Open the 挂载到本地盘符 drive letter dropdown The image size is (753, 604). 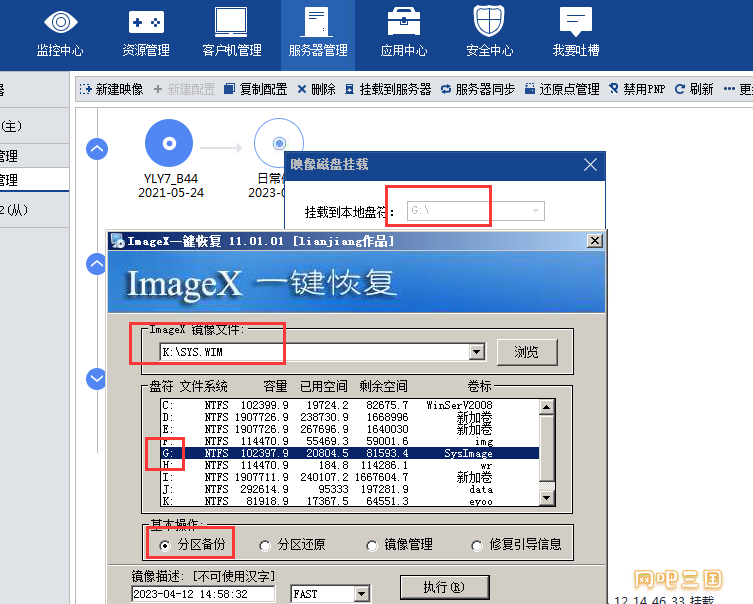tap(535, 211)
